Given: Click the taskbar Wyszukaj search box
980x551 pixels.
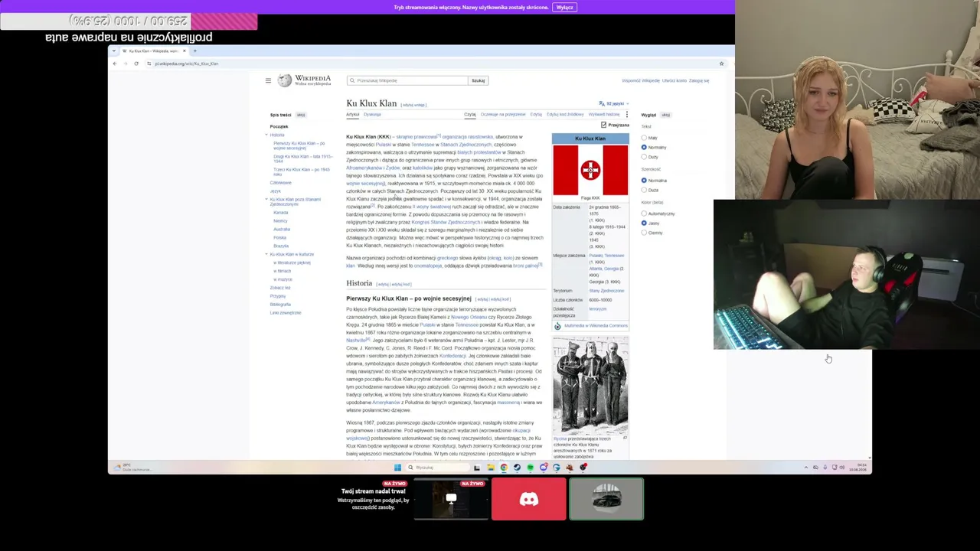Looking at the screenshot, I should pyautogui.click(x=436, y=468).
